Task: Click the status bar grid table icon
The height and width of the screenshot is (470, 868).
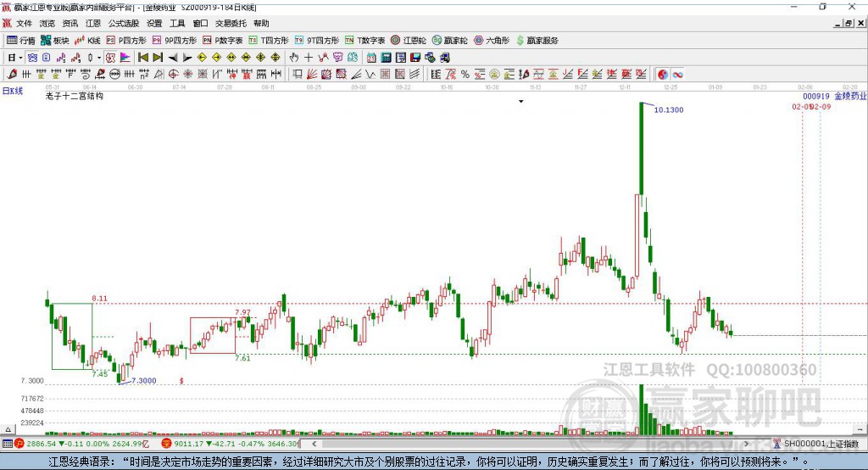Action: pos(7,444)
